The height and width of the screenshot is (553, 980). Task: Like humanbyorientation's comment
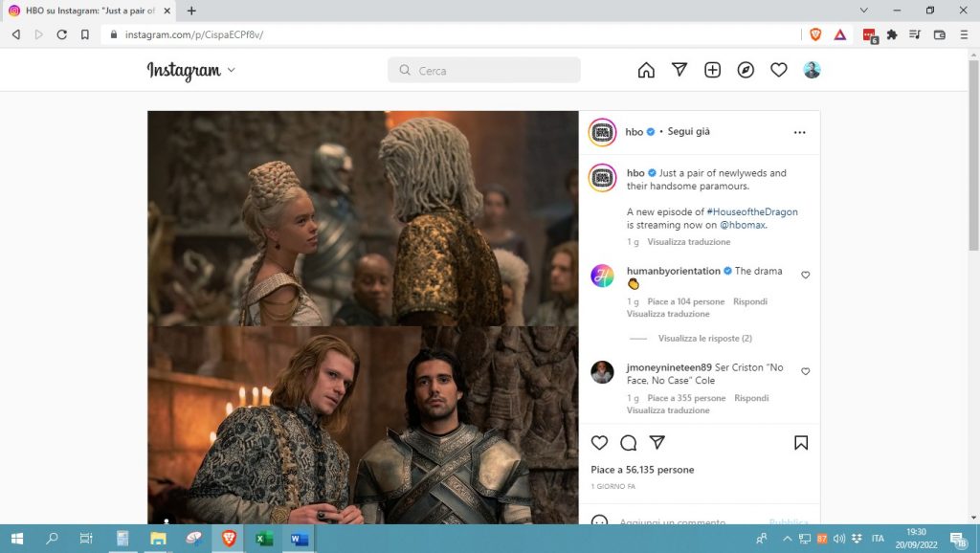coord(805,275)
